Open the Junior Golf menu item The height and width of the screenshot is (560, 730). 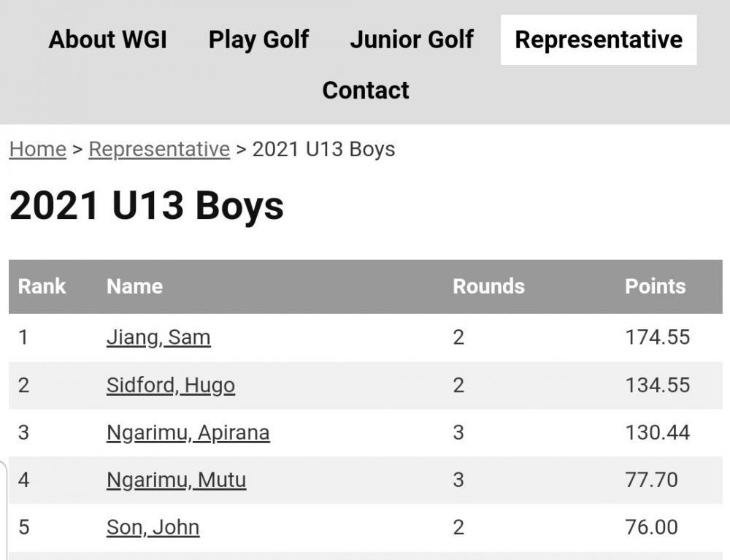pyautogui.click(x=412, y=40)
